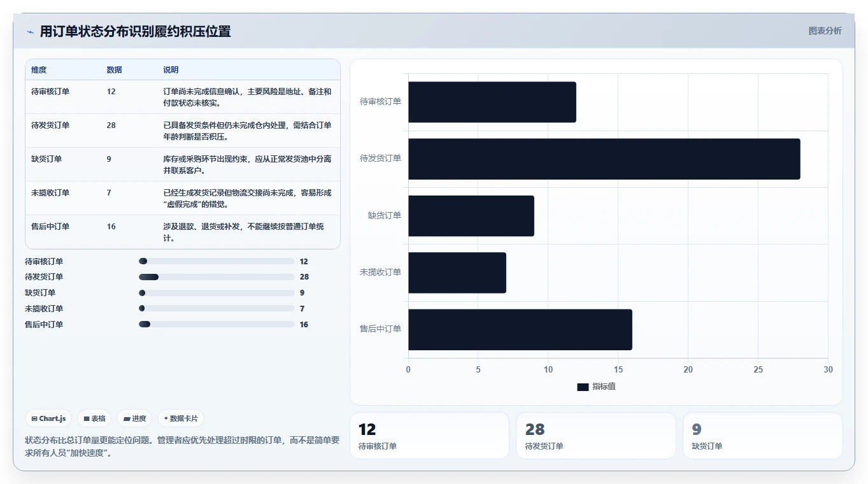Click the 售后中订单 bar in the chart
Viewport: 868px width, 484px height.
click(x=520, y=329)
